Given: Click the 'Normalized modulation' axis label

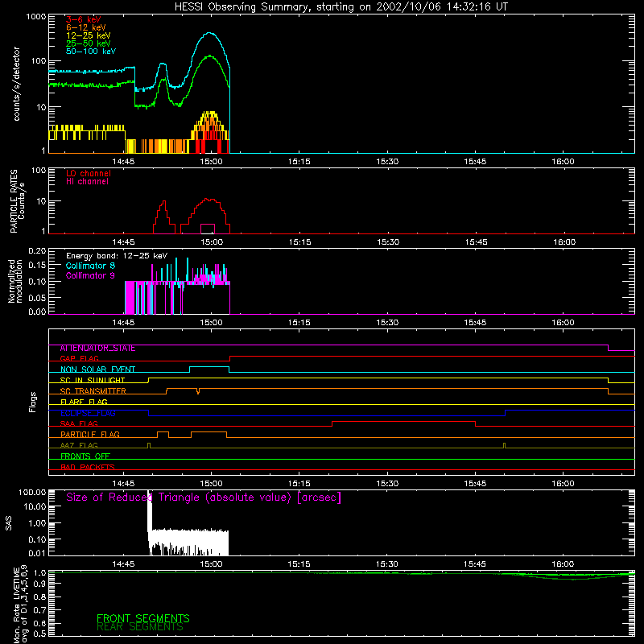Looking at the screenshot, I should 14,281.
